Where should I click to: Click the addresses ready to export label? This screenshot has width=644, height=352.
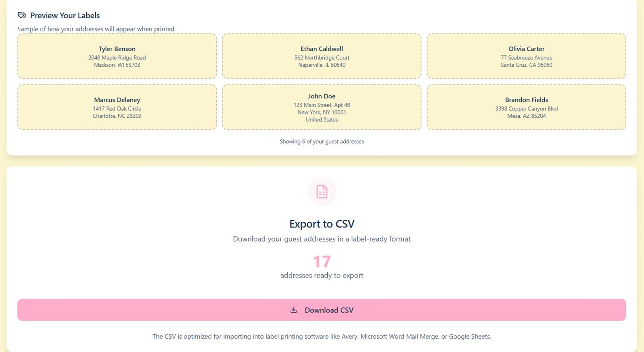322,275
